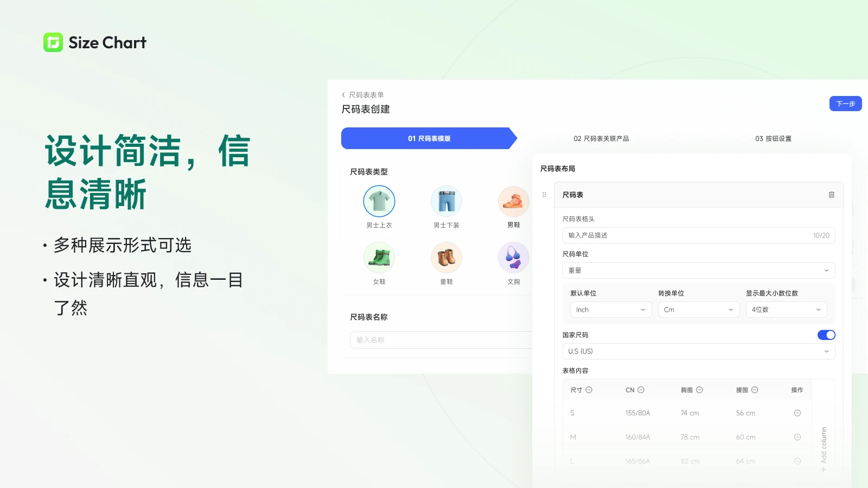The width and height of the screenshot is (868, 488).
Task: Click Add column plus control
Action: point(824,450)
